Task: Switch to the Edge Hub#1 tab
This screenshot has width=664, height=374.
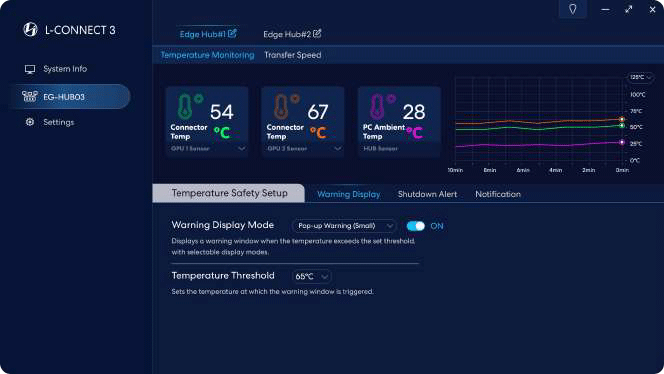Action: 202,34
